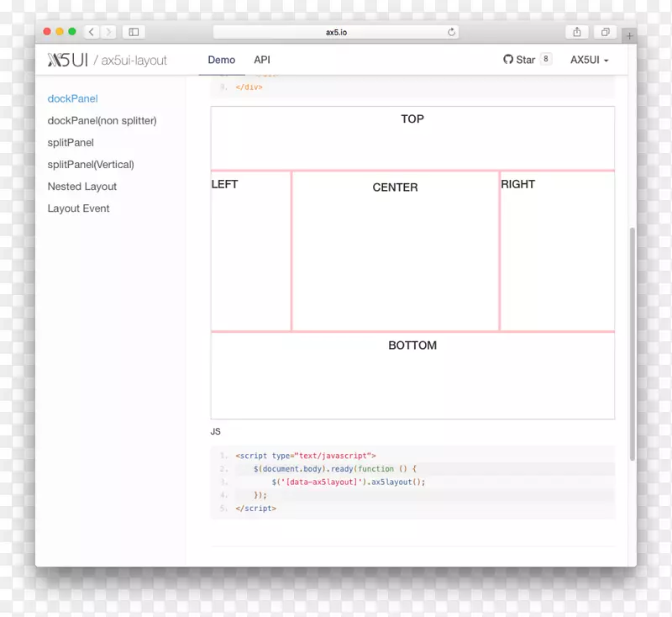Open splitPanel in the sidebar

71,143
